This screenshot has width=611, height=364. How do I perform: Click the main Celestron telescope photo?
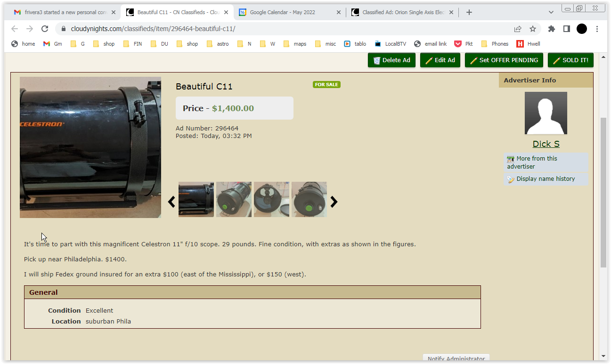(90, 147)
